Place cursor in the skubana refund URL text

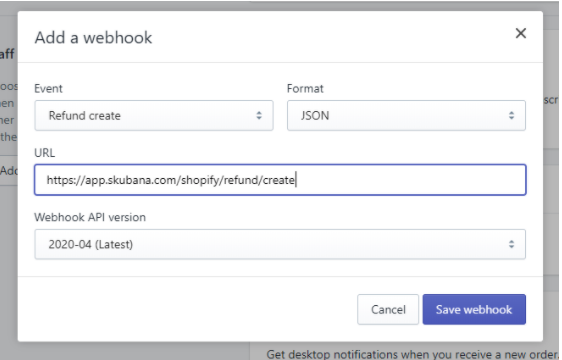tap(171, 180)
